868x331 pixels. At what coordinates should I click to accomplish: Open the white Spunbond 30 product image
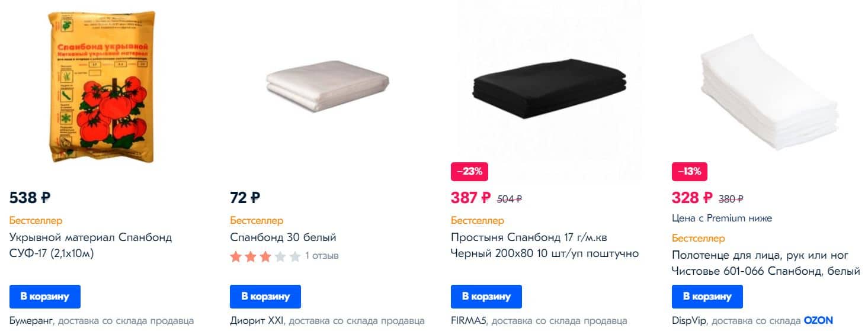(x=328, y=88)
